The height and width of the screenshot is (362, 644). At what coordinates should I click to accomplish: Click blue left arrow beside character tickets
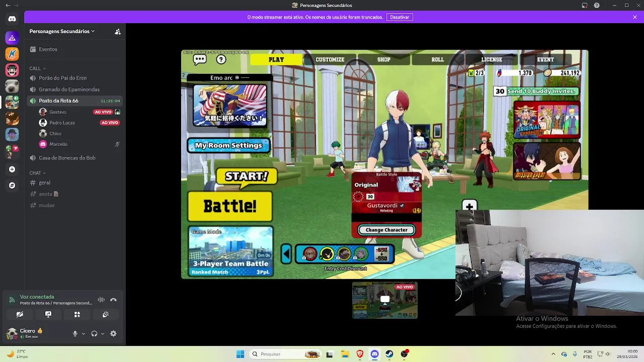pyautogui.click(x=286, y=254)
